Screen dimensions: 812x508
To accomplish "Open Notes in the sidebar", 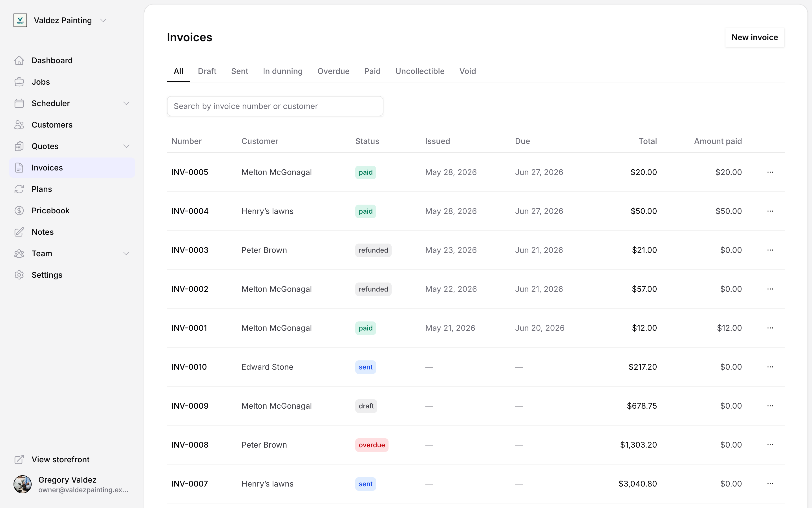I will coord(72,232).
